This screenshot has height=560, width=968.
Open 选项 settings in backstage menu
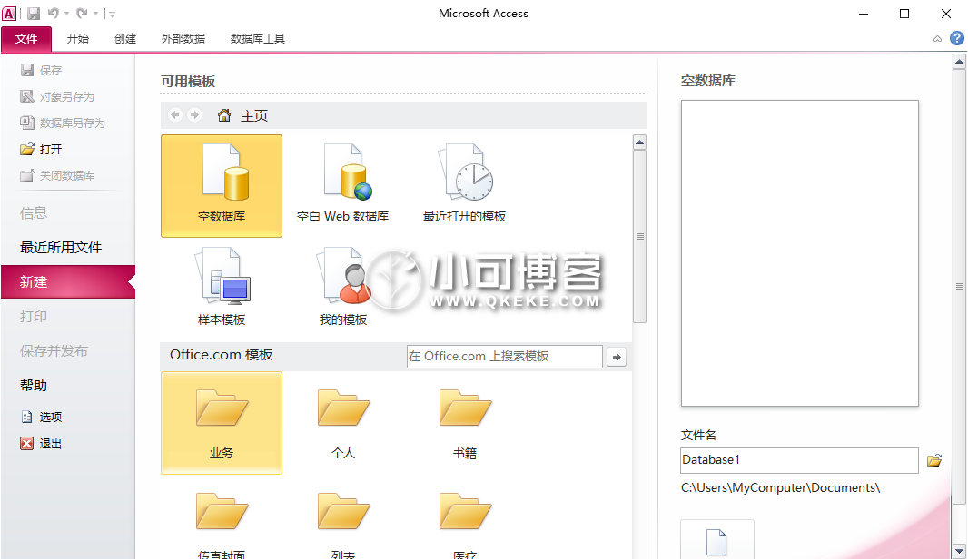click(42, 417)
